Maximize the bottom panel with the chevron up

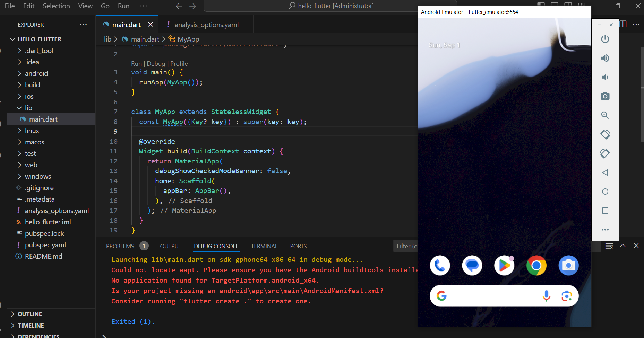click(623, 246)
